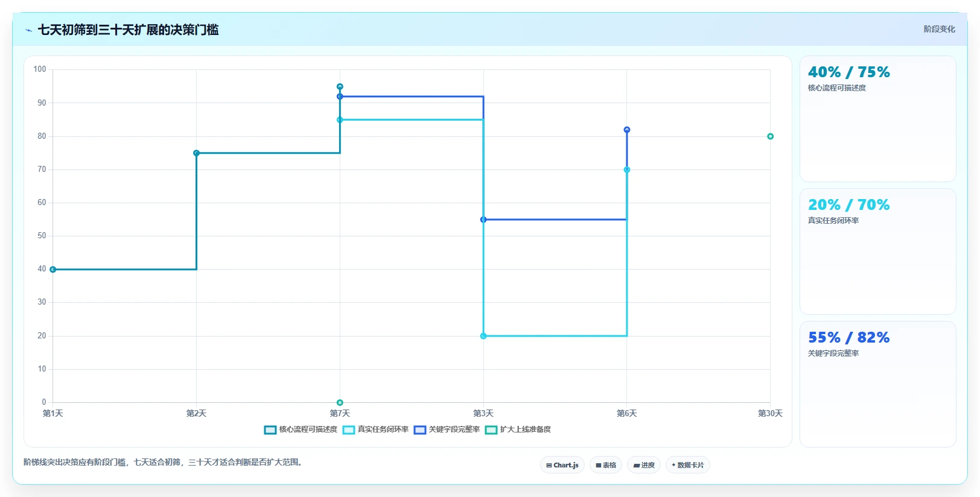Toggle the 核心流程可描述度 legend swatch
Image resolution: width=980 pixels, height=497 pixels.
pos(270,429)
